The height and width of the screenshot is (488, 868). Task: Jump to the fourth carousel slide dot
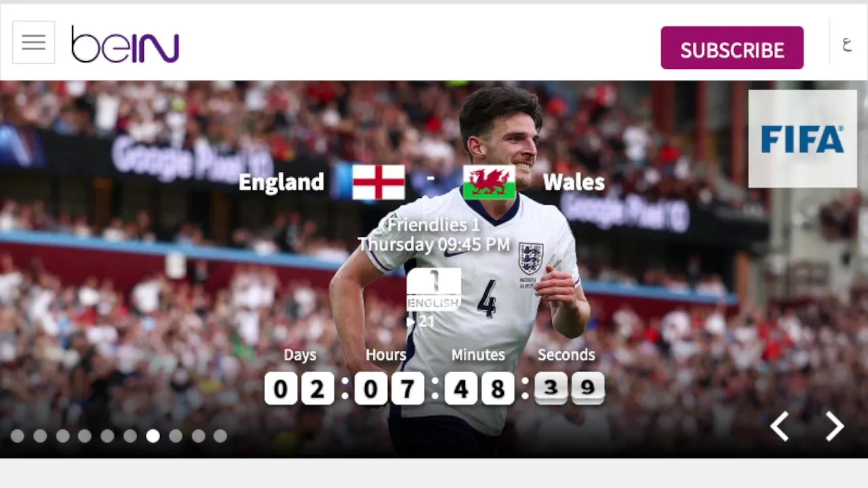click(85, 436)
